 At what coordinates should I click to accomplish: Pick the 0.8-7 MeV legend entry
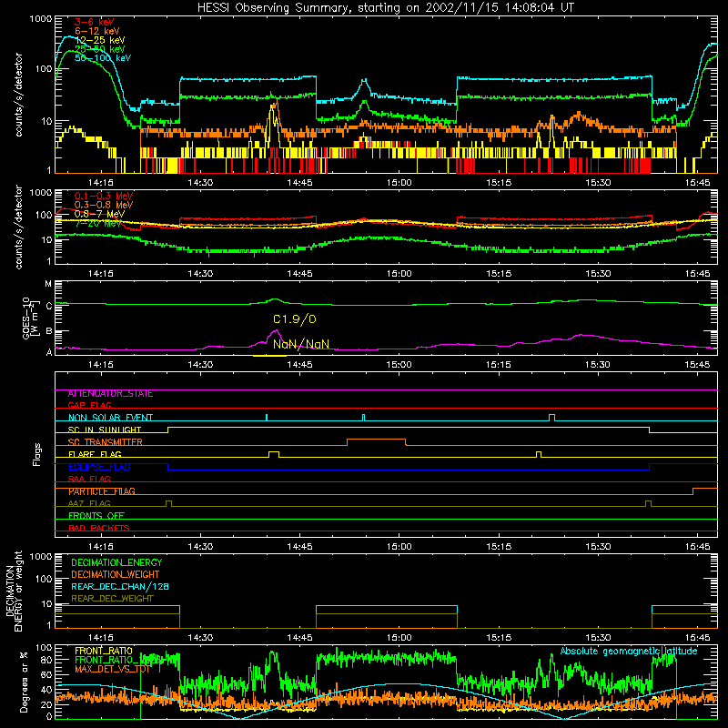point(99,214)
